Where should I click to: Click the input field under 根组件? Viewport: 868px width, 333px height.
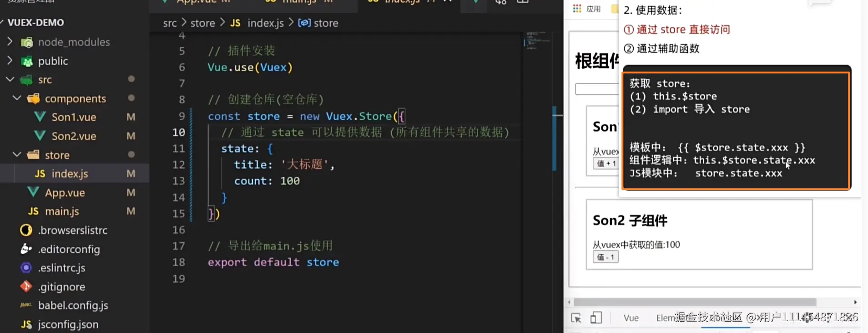click(597, 89)
